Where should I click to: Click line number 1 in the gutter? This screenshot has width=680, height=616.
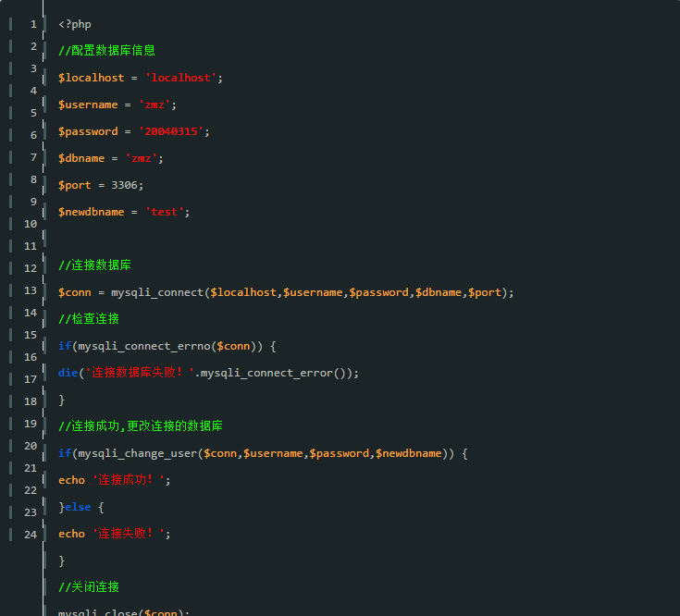pos(33,24)
